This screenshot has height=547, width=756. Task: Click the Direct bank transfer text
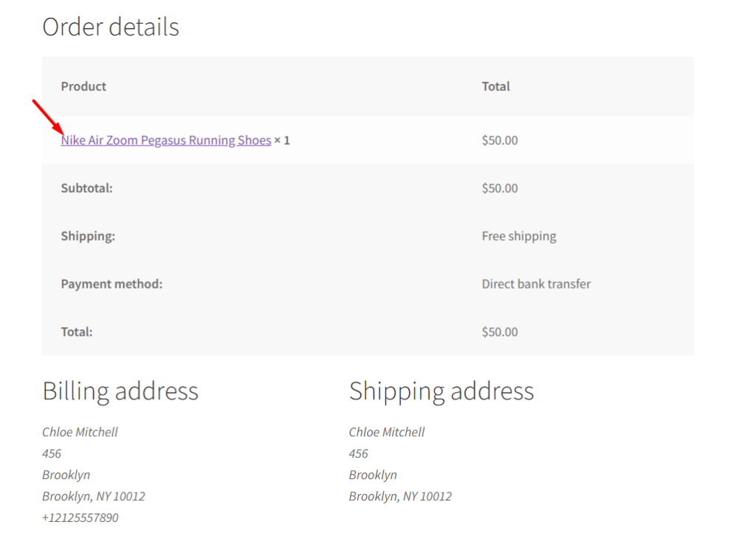click(x=537, y=284)
